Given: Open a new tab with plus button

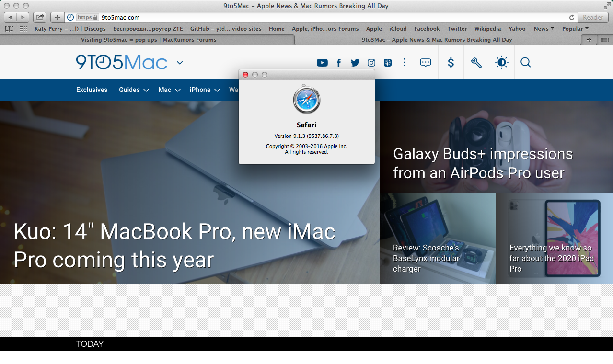Looking at the screenshot, I should 589,40.
